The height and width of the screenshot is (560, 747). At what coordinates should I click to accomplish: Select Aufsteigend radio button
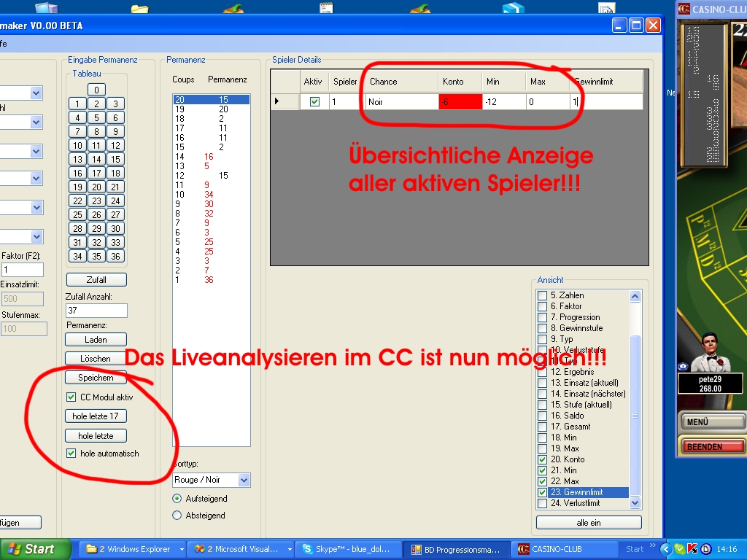(x=177, y=499)
